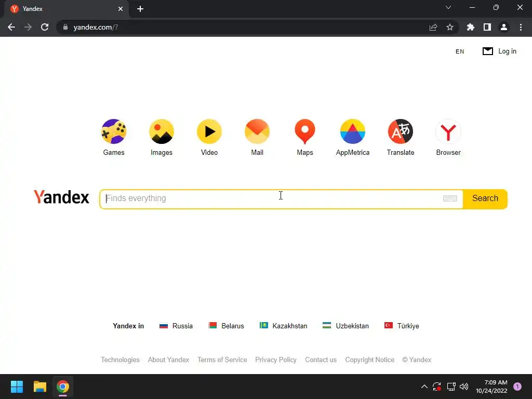532x399 pixels.
Task: Open the Privacy Policy link
Action: click(276, 360)
